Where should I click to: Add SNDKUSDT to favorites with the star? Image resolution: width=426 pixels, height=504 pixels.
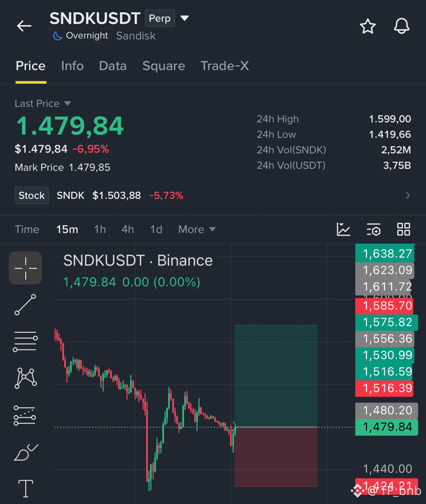367,26
